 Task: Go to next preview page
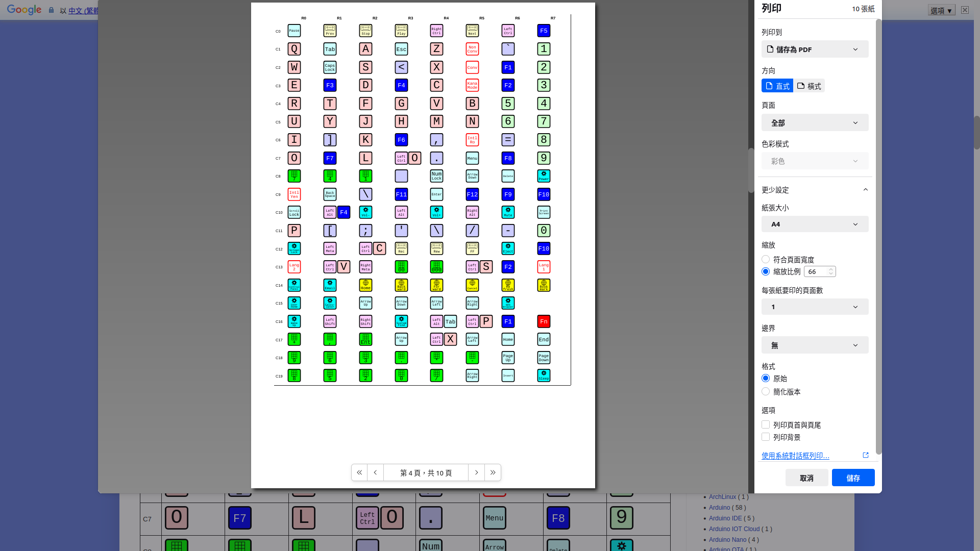(x=477, y=472)
